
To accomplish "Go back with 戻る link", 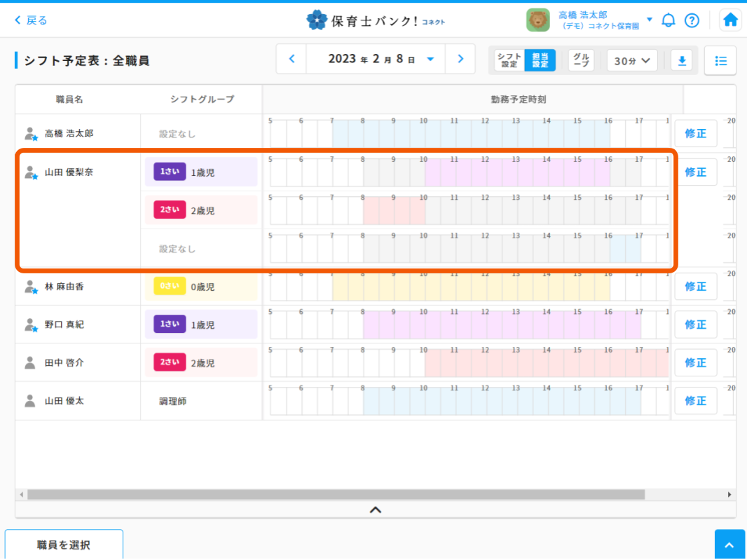I will click(31, 20).
